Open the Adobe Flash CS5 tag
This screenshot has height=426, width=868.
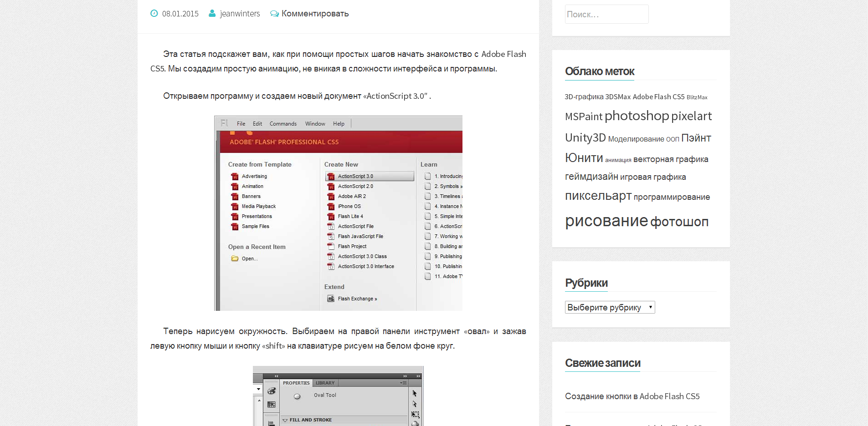pos(658,97)
